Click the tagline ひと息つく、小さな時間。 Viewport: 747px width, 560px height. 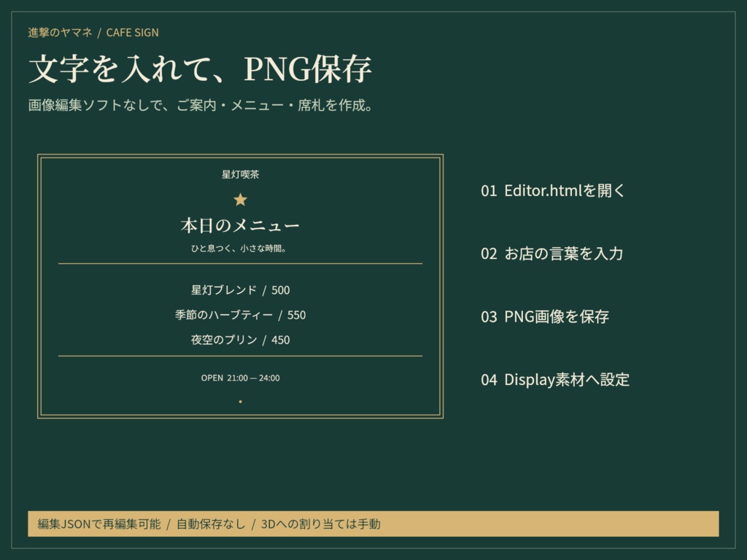(x=239, y=248)
